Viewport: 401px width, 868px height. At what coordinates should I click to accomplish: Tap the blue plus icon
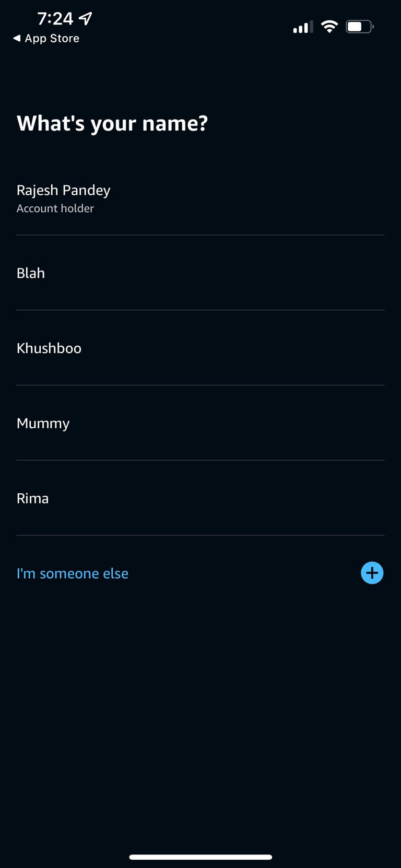[x=372, y=573]
